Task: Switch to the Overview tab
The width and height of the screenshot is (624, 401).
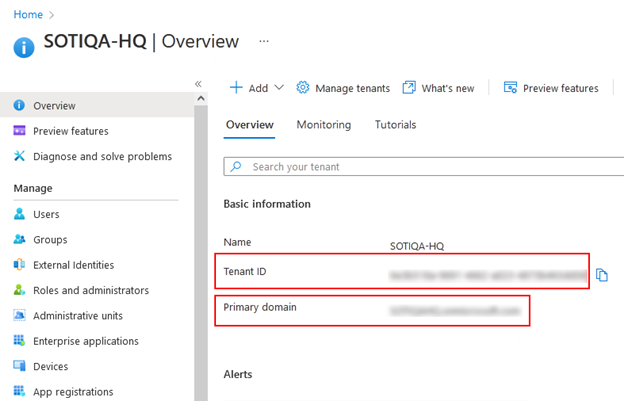Action: [x=250, y=125]
